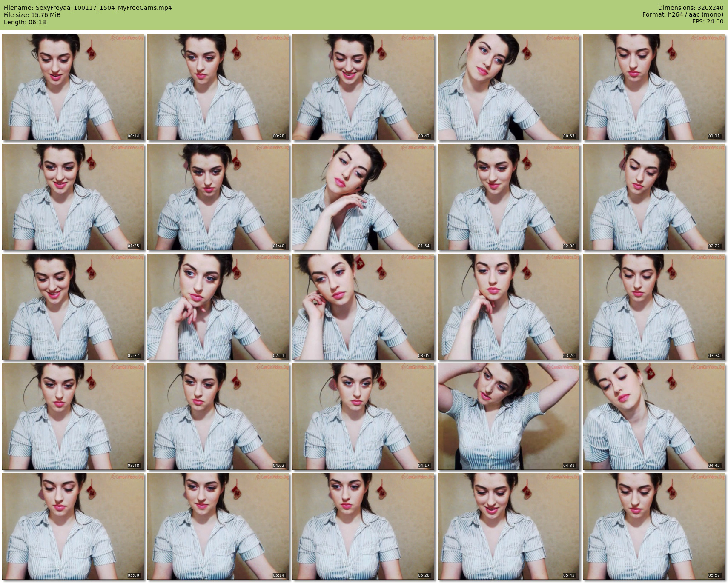Click the Length 06:18 text
The width and height of the screenshot is (728, 583).
(x=25, y=22)
